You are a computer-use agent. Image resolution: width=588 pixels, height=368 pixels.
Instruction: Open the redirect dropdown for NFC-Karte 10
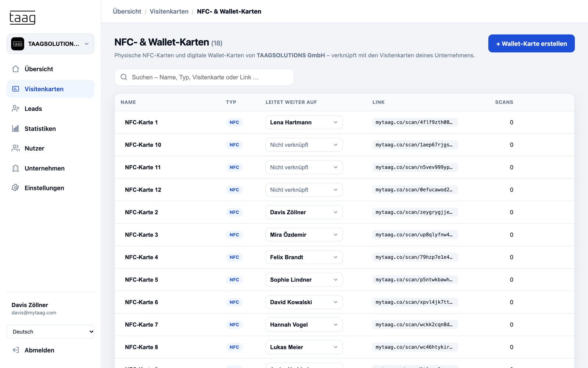click(x=304, y=145)
